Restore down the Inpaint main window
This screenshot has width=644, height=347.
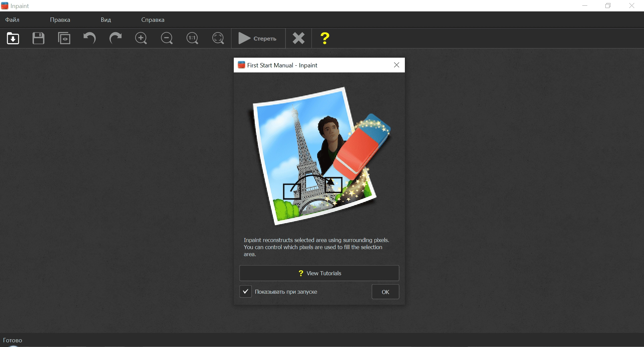608,6
